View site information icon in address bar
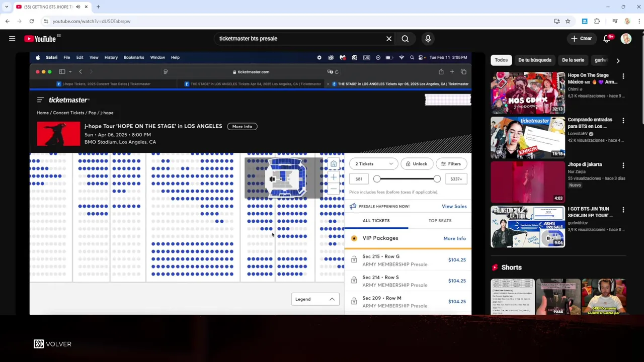This screenshot has height=362, width=644. [x=46, y=21]
